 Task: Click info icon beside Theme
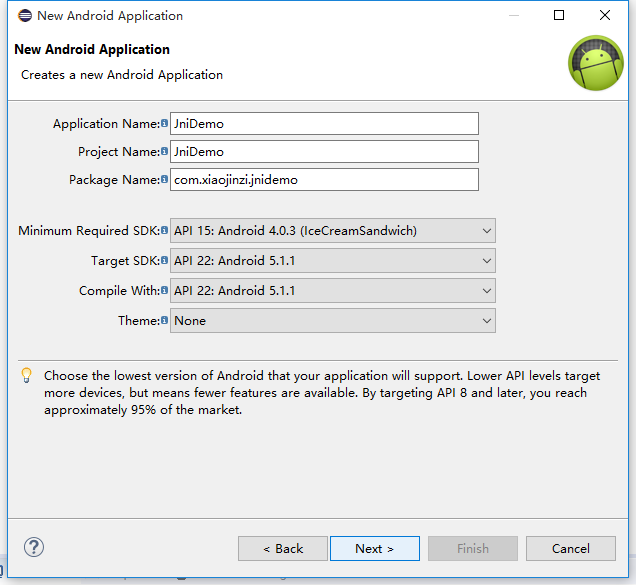click(x=164, y=320)
